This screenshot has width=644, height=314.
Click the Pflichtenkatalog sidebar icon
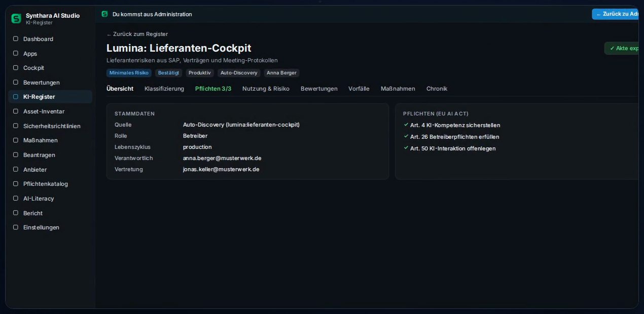tap(16, 183)
